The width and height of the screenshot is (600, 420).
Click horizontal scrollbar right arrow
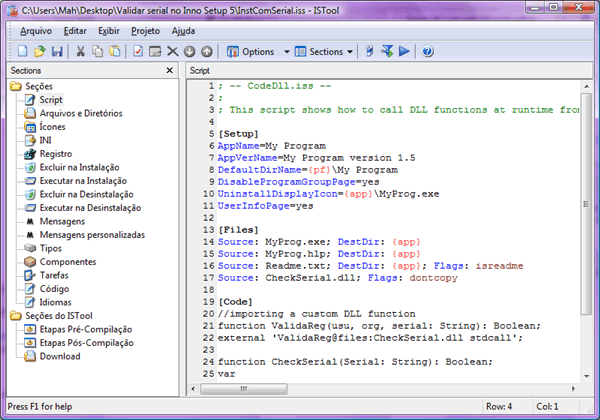point(573,389)
